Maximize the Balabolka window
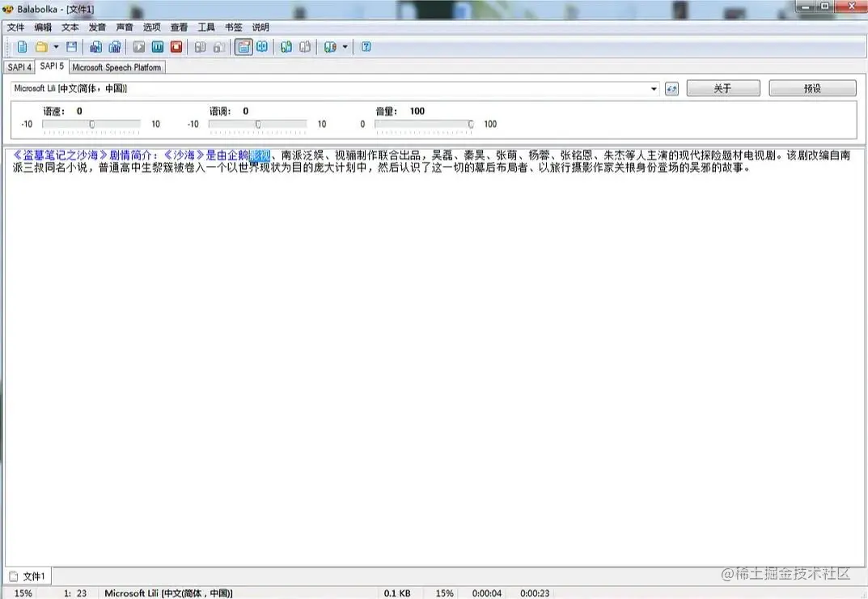 tap(824, 6)
